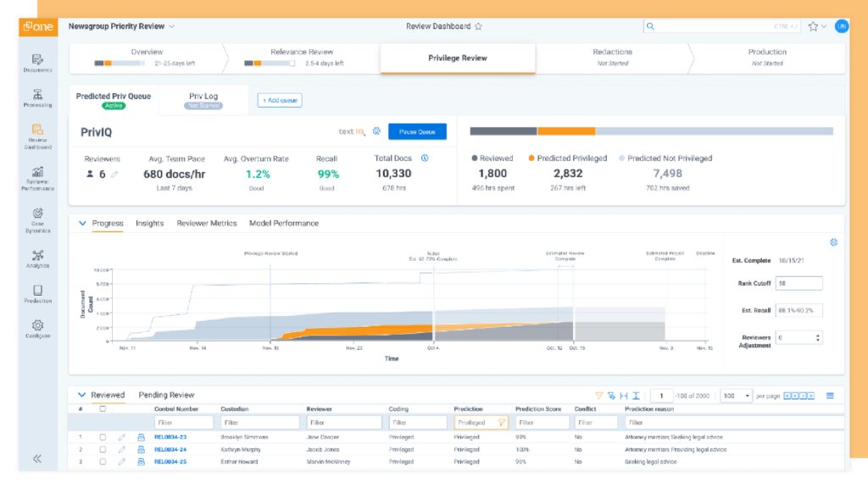Image resolution: width=868 pixels, height=488 pixels.
Task: Click the Add queue button
Action: pos(280,100)
